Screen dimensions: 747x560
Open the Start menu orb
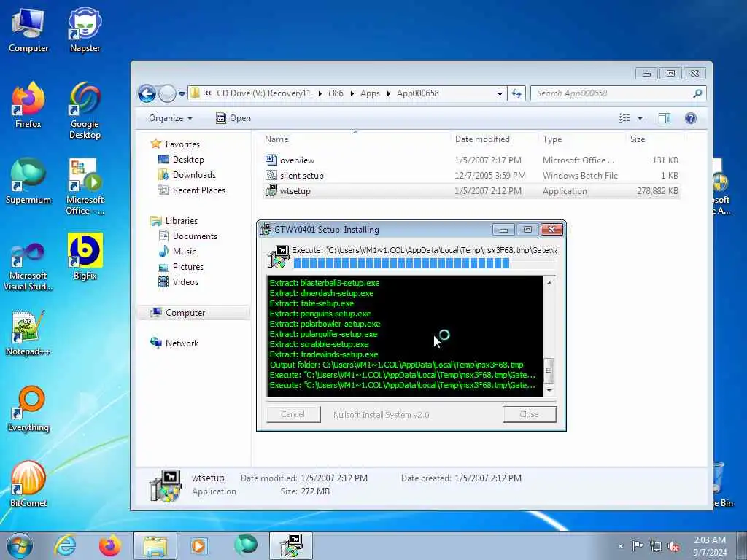pyautogui.click(x=20, y=545)
